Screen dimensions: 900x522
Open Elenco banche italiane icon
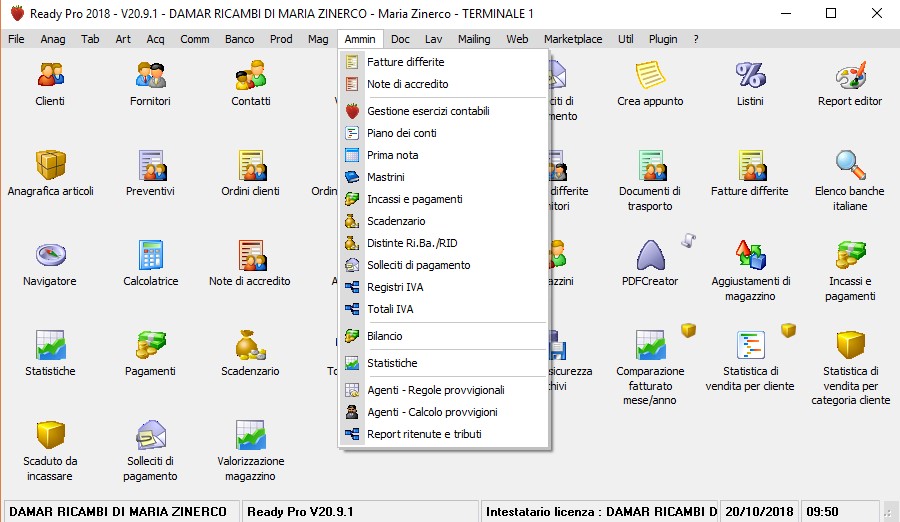click(850, 165)
